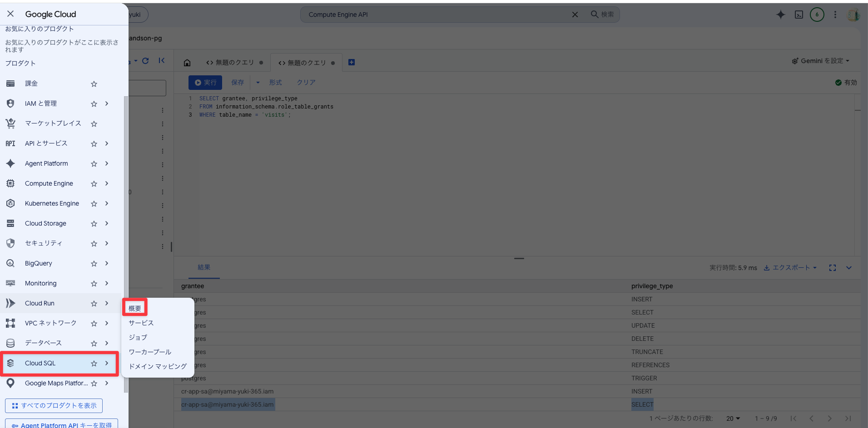
Task: Click the Cloud Run icon
Action: [10, 303]
